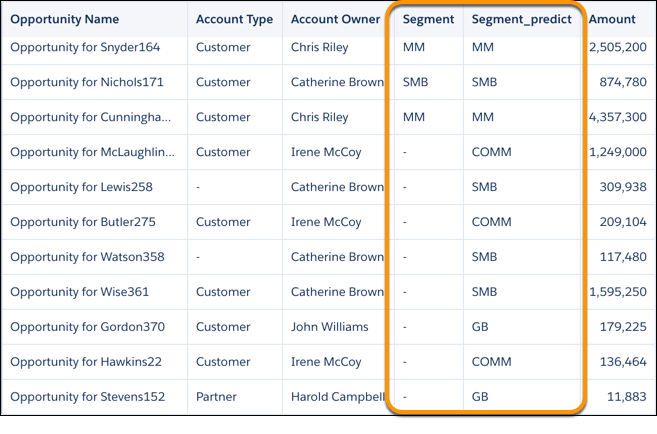
Task: Click the Amount column header
Action: (x=612, y=19)
